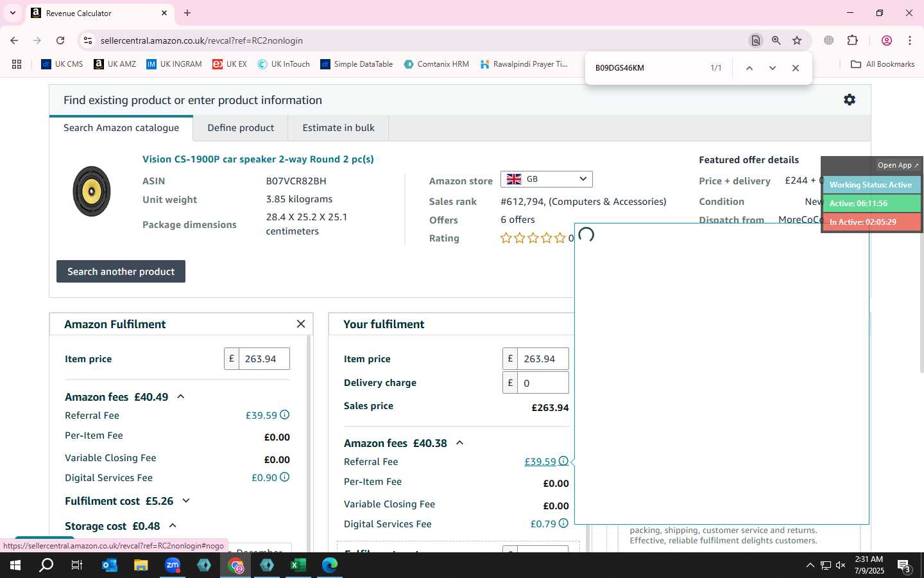Click Working Status: Active badge
Image resolution: width=924 pixels, height=578 pixels.
point(871,185)
